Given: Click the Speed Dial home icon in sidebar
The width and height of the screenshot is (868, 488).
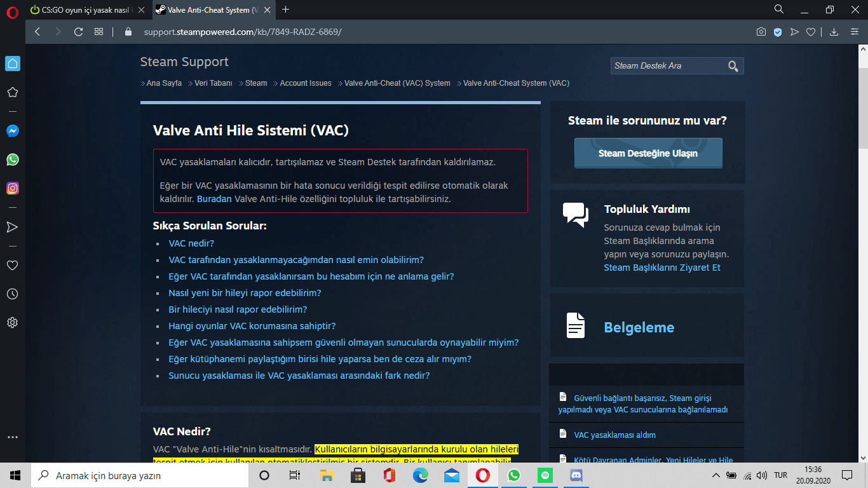Looking at the screenshot, I should click(x=12, y=64).
